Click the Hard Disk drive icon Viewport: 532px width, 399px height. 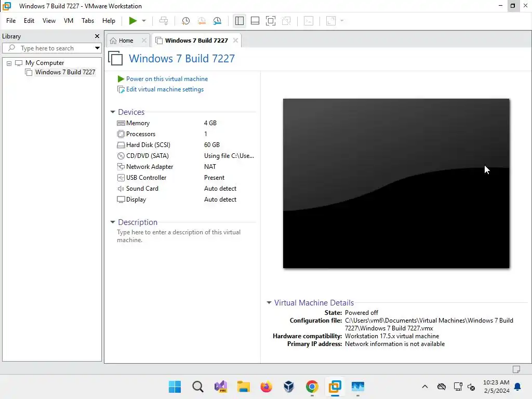(121, 145)
